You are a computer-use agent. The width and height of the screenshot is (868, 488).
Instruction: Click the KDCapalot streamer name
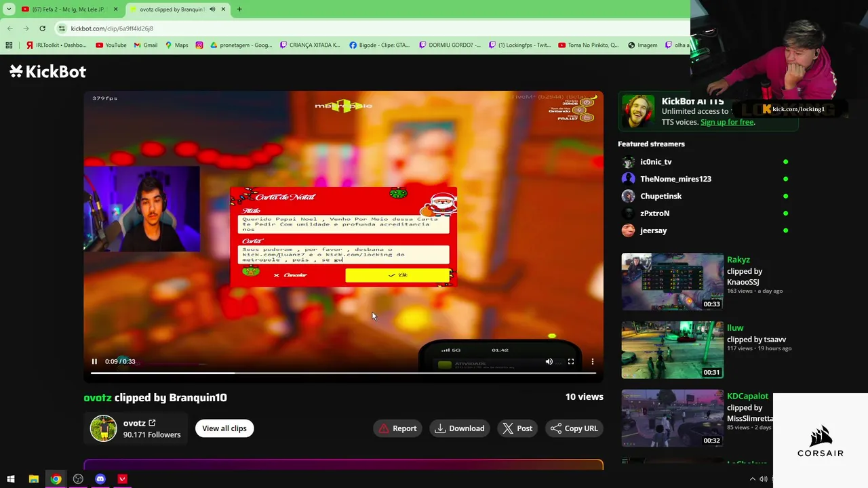click(x=747, y=396)
